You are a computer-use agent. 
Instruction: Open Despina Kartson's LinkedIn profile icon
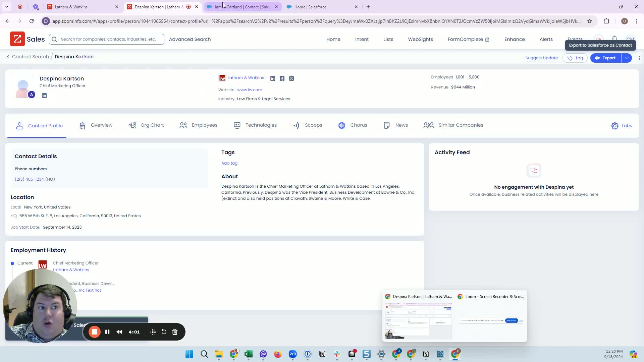tap(44, 96)
